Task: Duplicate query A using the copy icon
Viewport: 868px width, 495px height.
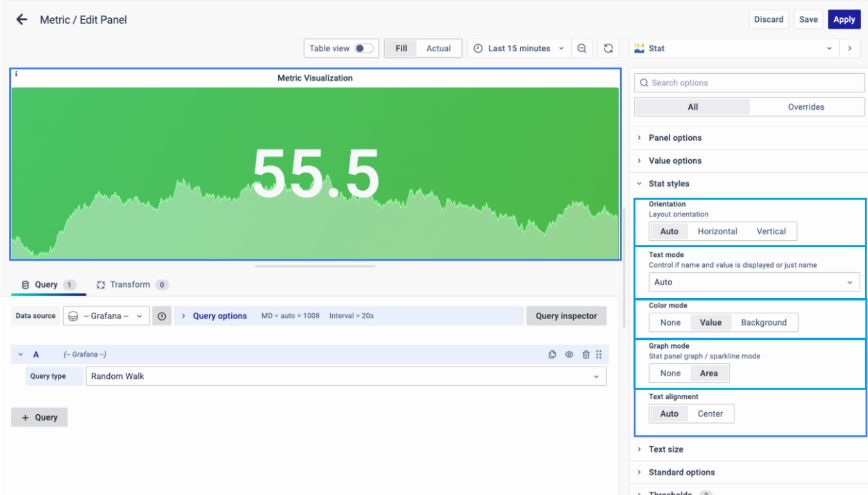Action: pos(552,354)
